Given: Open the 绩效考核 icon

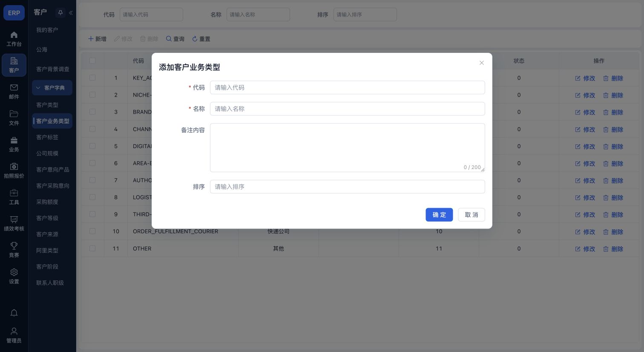Looking at the screenshot, I should (x=14, y=220).
